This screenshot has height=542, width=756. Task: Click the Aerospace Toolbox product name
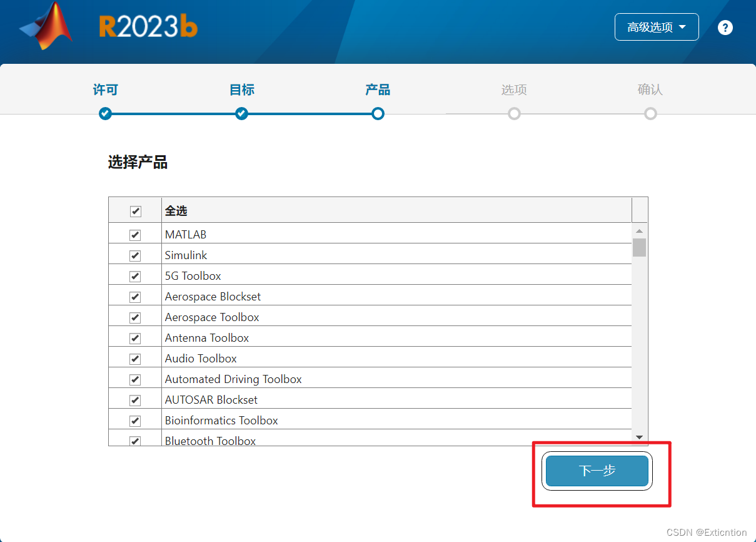212,317
